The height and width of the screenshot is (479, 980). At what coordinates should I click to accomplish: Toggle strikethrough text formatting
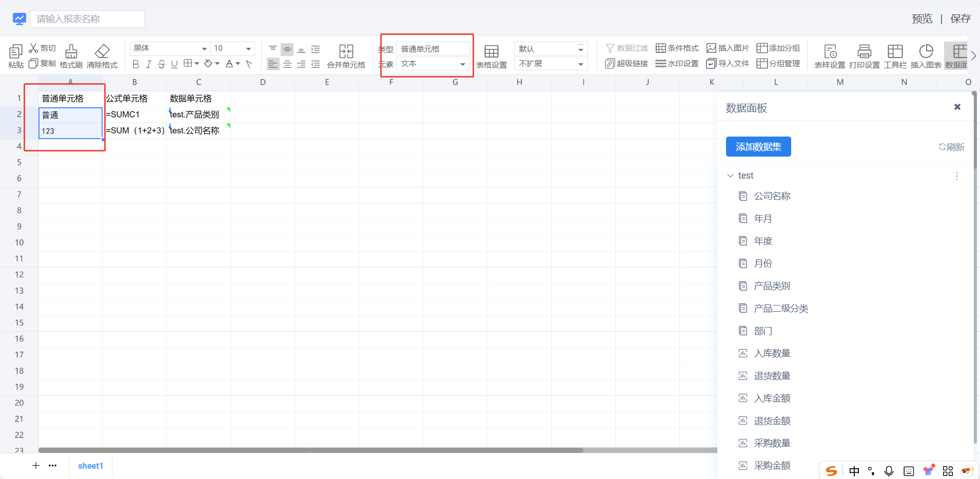tap(161, 64)
